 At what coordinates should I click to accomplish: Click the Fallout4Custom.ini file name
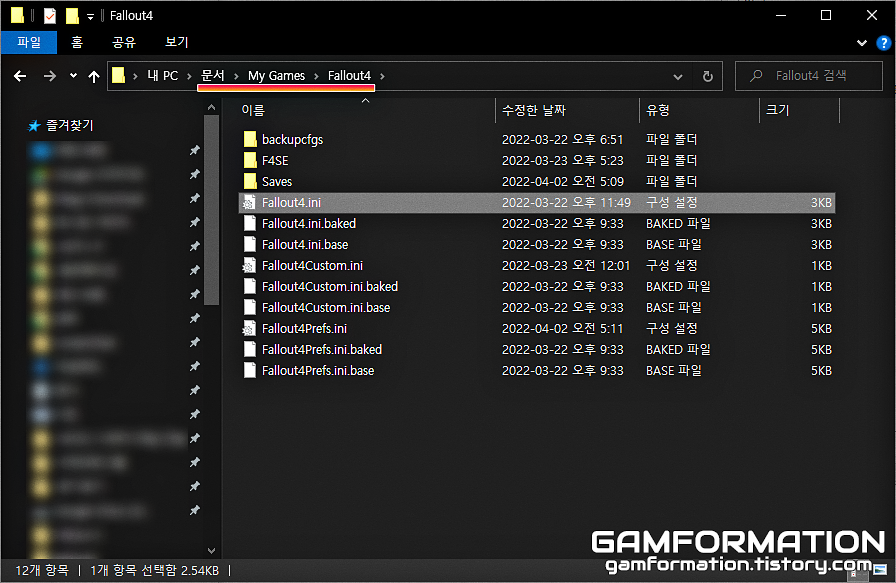pos(313,266)
